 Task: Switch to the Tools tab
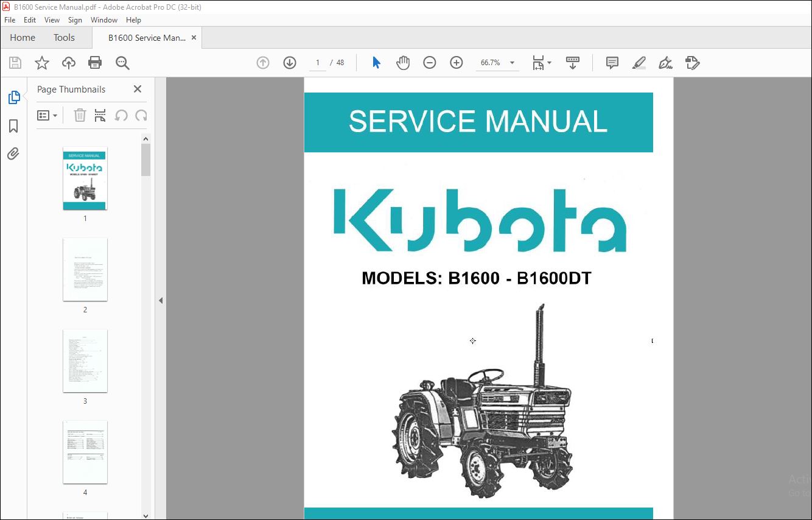[x=64, y=38]
